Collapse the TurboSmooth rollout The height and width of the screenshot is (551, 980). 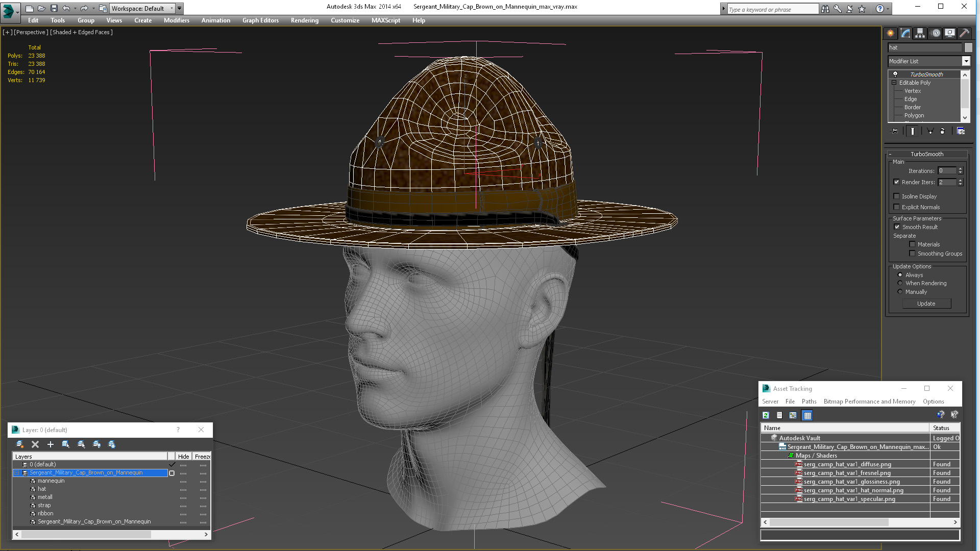[926, 154]
